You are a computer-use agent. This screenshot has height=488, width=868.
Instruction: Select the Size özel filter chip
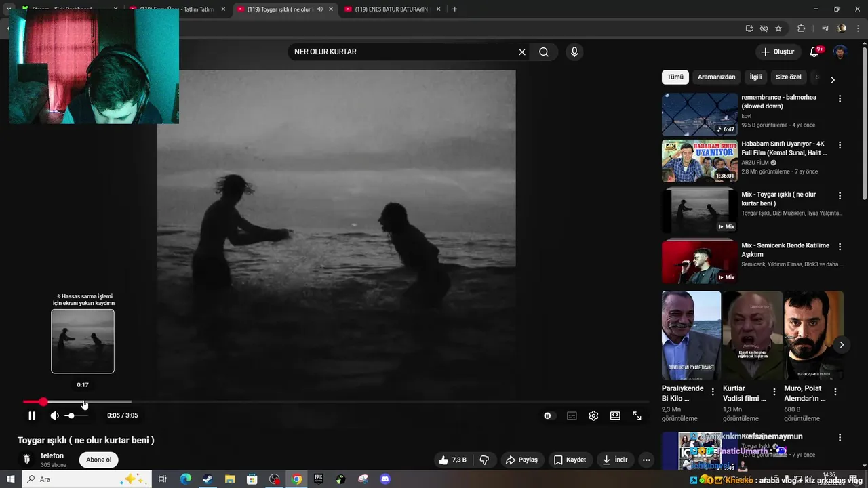pyautogui.click(x=789, y=77)
